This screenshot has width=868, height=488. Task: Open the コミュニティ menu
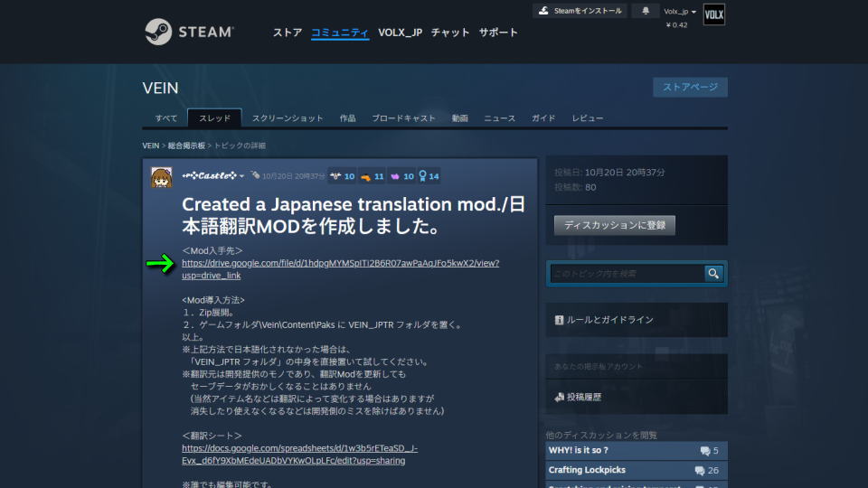[340, 33]
